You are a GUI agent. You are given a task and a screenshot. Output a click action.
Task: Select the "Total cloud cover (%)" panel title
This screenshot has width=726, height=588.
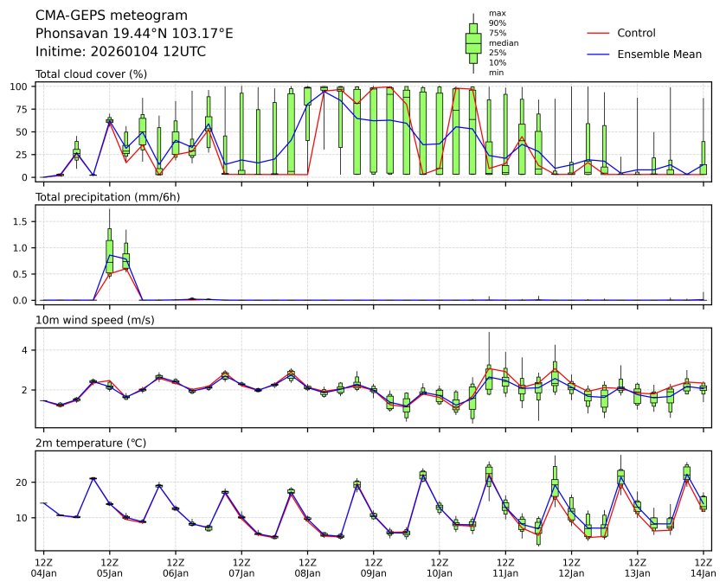91,74
